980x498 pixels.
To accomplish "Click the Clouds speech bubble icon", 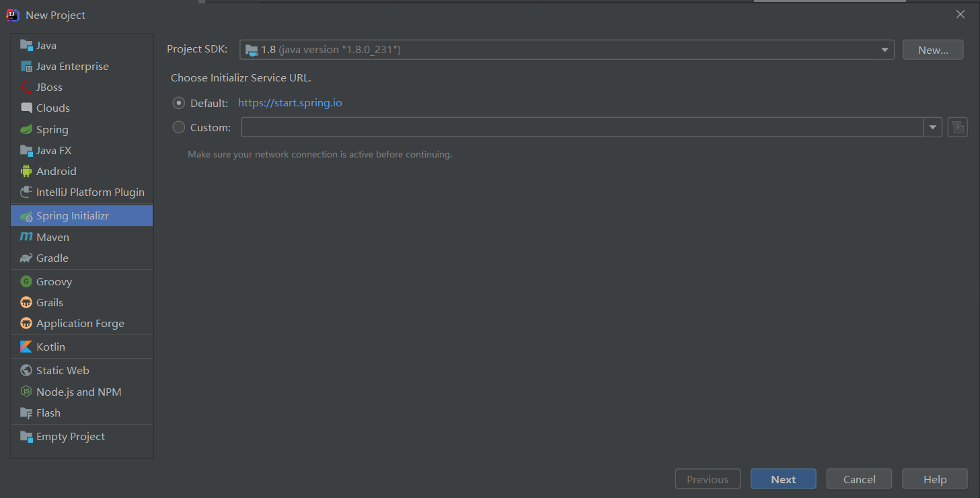I will 26,108.
